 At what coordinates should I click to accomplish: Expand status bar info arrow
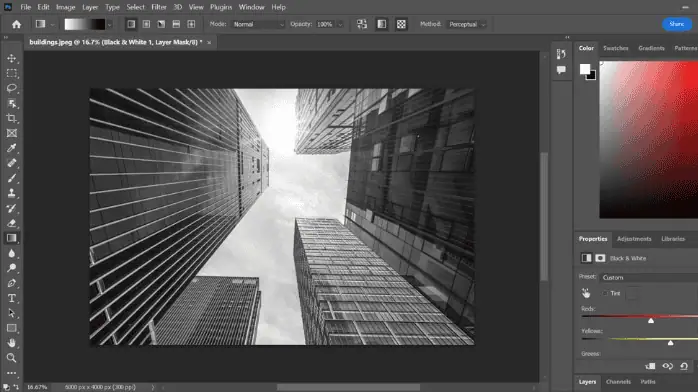(x=153, y=387)
